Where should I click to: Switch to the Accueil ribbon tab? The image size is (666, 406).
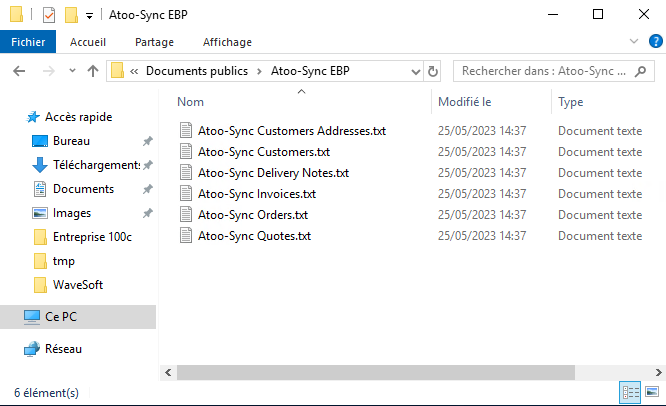88,42
